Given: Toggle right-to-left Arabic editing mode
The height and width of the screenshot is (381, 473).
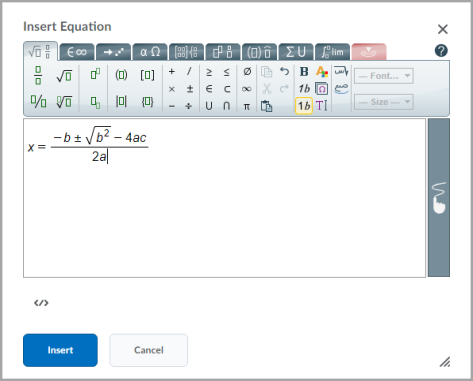Looking at the screenshot, I should coord(341,71).
